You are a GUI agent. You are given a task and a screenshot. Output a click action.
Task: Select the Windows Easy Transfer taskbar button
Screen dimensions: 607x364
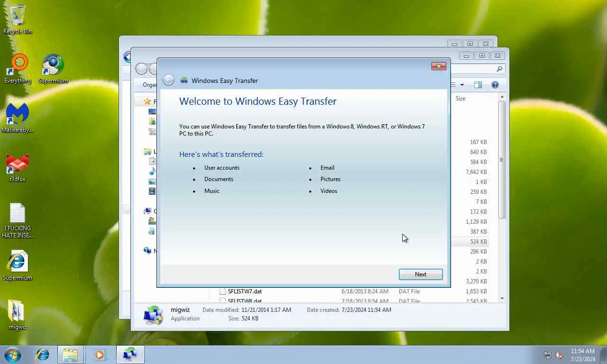pyautogui.click(x=130, y=355)
